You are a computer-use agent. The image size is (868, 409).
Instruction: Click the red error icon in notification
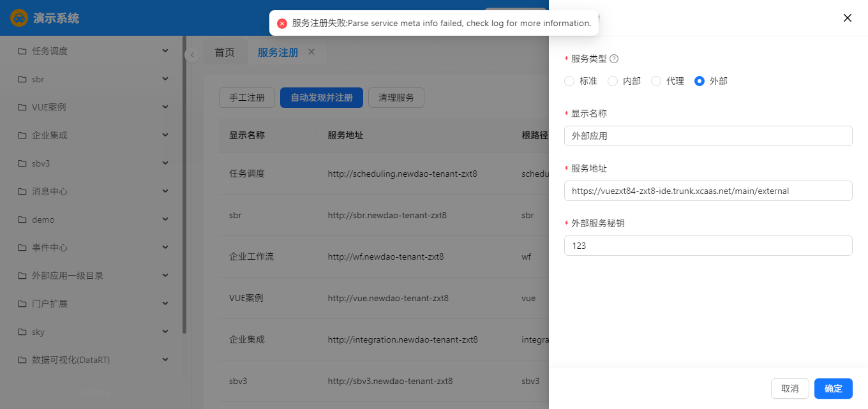[282, 24]
